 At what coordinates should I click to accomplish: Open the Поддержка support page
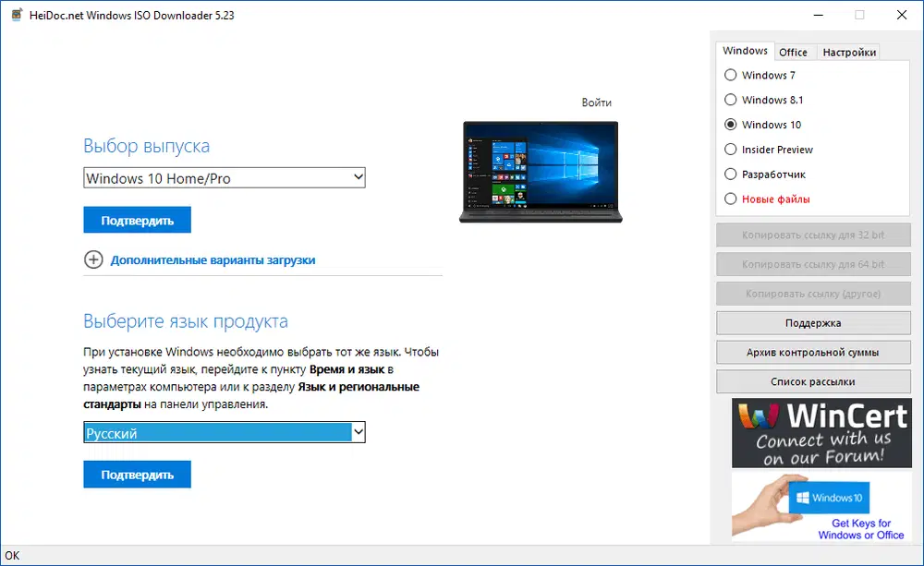click(813, 322)
